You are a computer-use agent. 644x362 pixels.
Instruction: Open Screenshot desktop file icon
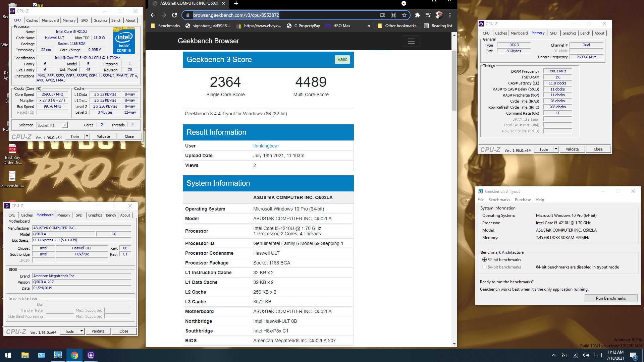pyautogui.click(x=12, y=180)
